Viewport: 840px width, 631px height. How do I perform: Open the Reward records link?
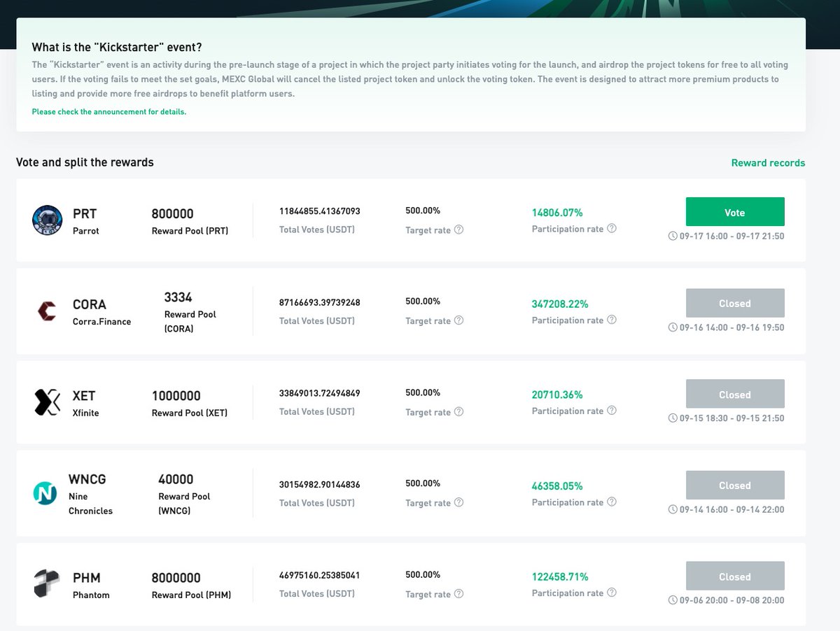768,163
